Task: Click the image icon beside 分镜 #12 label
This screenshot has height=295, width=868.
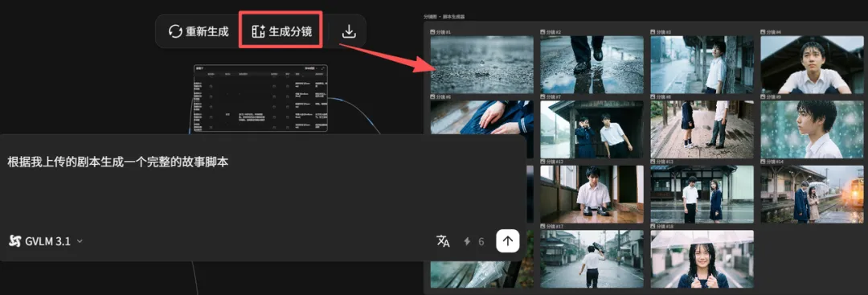Action: 543,162
